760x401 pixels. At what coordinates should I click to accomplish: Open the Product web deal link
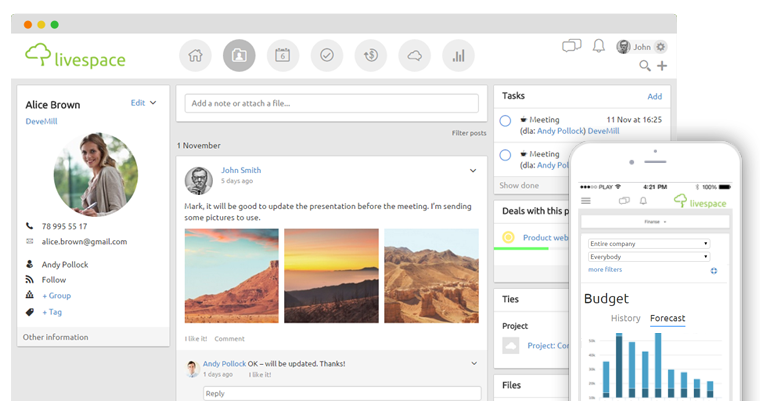[545, 238]
